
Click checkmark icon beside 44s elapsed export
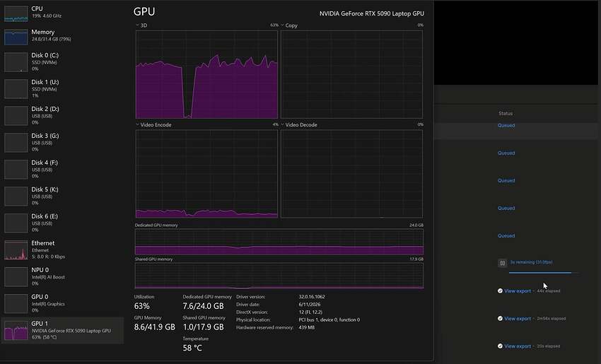pos(500,290)
